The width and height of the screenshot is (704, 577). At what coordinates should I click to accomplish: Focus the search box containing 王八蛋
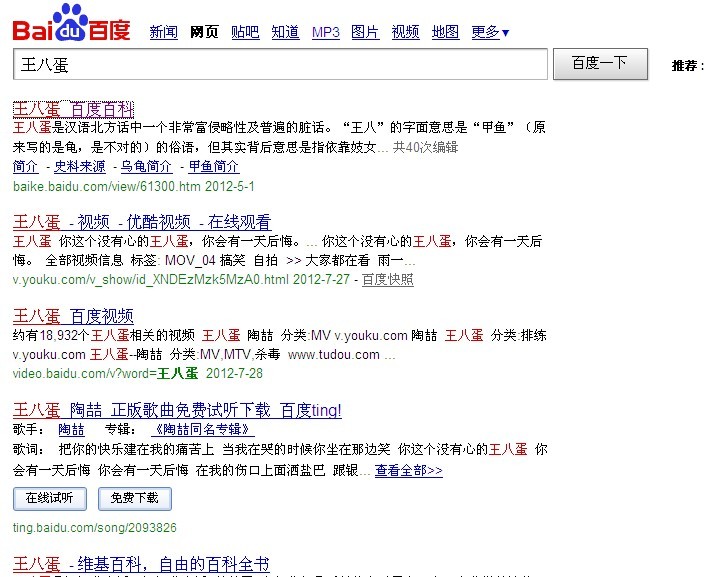280,64
